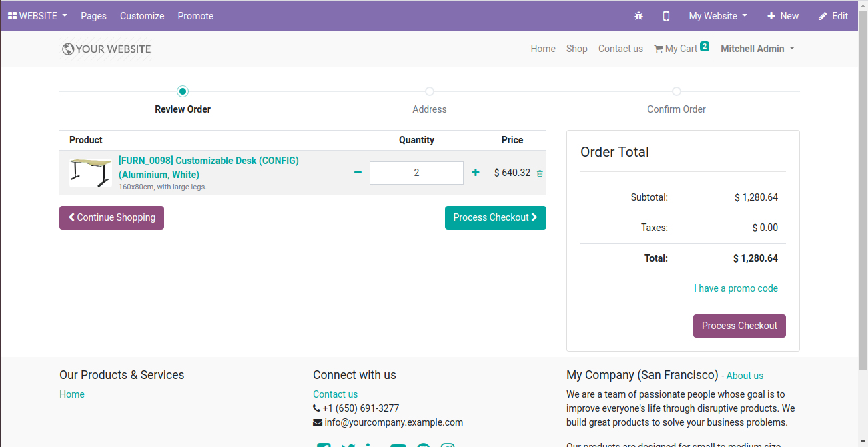Go to Home in the header navigation
Screen dimensions: 868x447
pyautogui.click(x=543, y=49)
